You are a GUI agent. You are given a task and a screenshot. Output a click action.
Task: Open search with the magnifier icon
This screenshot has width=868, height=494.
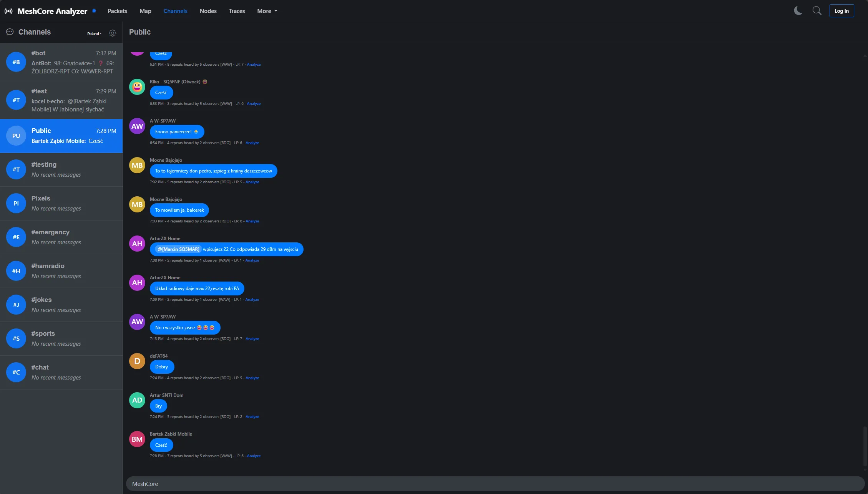coord(817,11)
